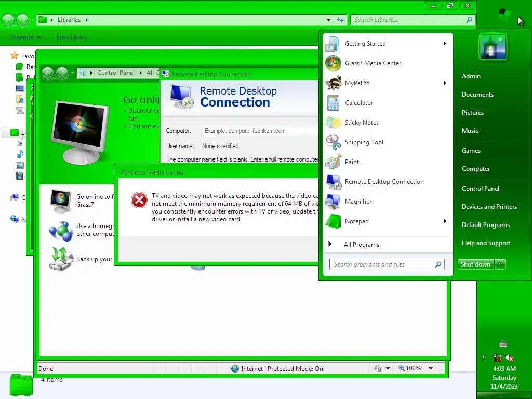
Task: Click the lighthouse user account picture
Action: click(x=493, y=47)
